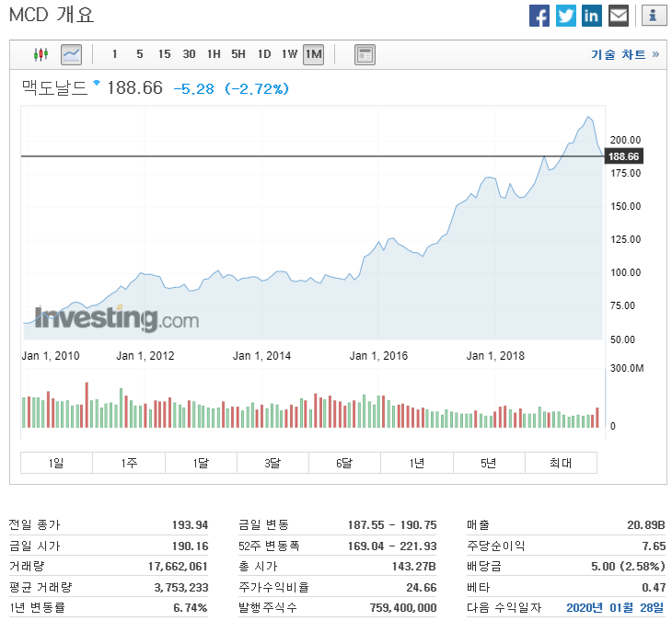Screen dimensions: 672x621
Task: Choose the 3달 time range
Action: coord(272,463)
